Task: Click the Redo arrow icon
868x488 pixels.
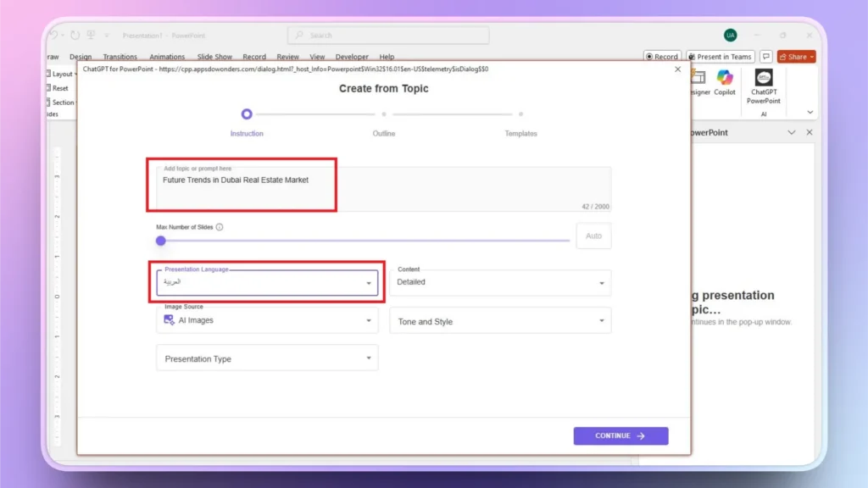Action: click(x=75, y=35)
